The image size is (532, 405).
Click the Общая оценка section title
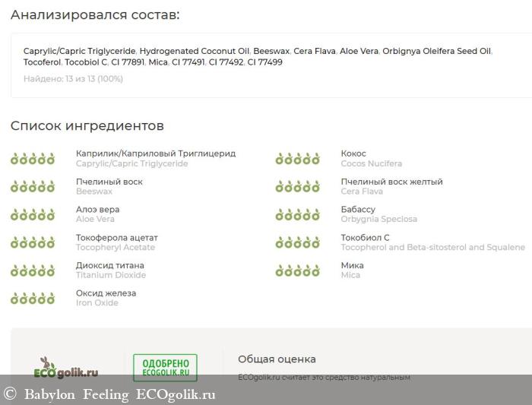[x=277, y=359]
